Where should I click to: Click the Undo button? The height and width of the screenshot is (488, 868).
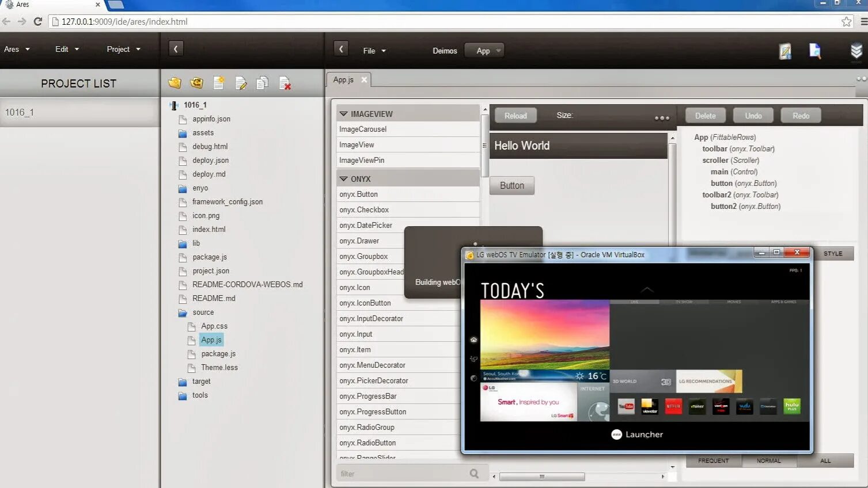point(753,115)
